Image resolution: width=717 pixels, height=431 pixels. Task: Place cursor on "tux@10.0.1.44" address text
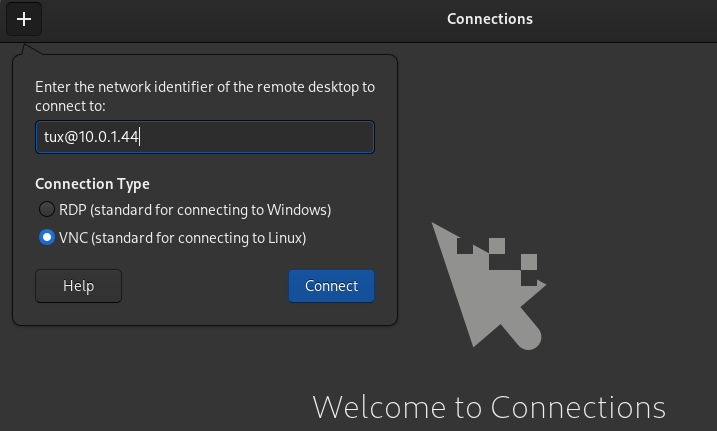[91, 137]
